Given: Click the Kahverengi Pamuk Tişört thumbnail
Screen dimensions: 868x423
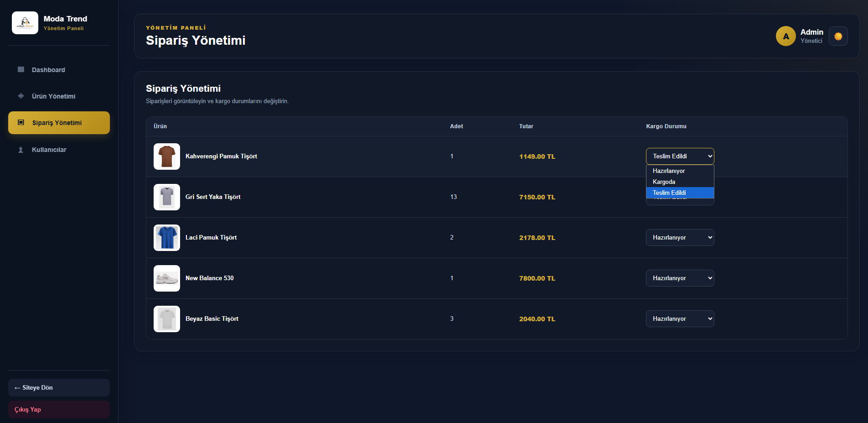Looking at the screenshot, I should 167,157.
